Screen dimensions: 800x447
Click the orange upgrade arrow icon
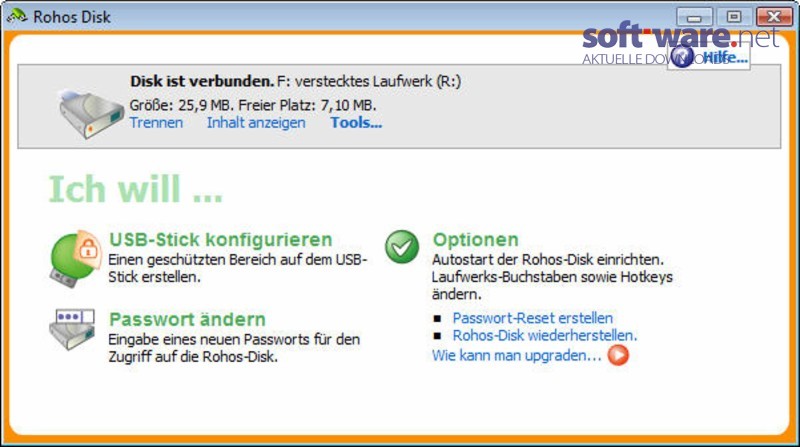[x=618, y=355]
